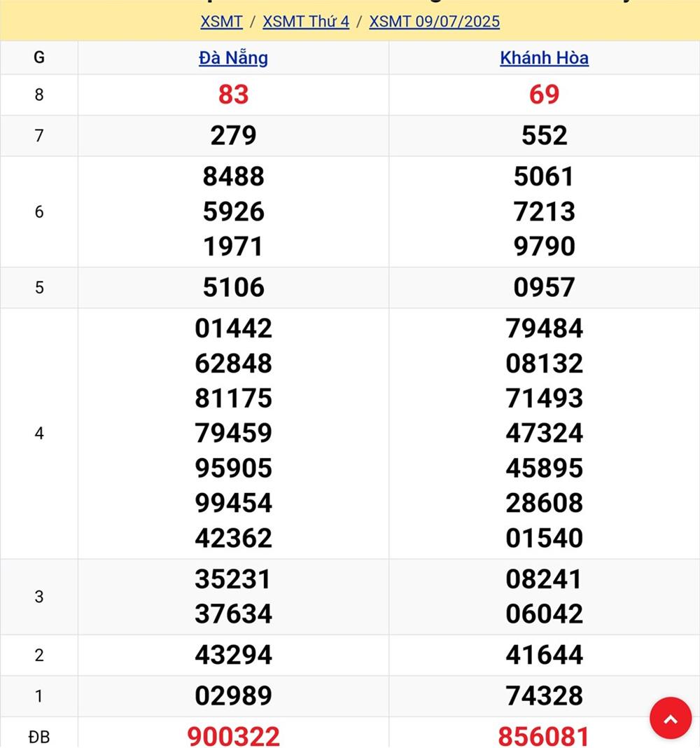
Task: Click Khánh Hòa prize 5 number 0957
Action: [x=544, y=287]
